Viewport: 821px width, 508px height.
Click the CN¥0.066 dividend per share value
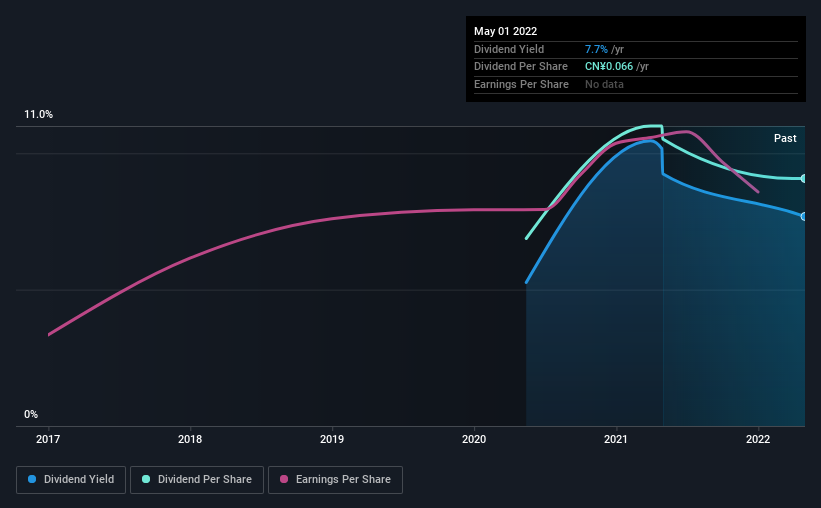(609, 67)
